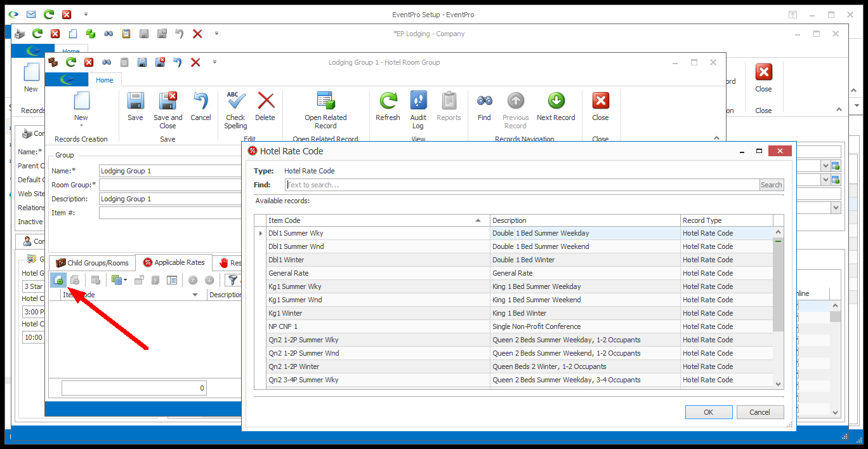Open the Audit Log
Screen dimensions: 868x449
click(418, 110)
